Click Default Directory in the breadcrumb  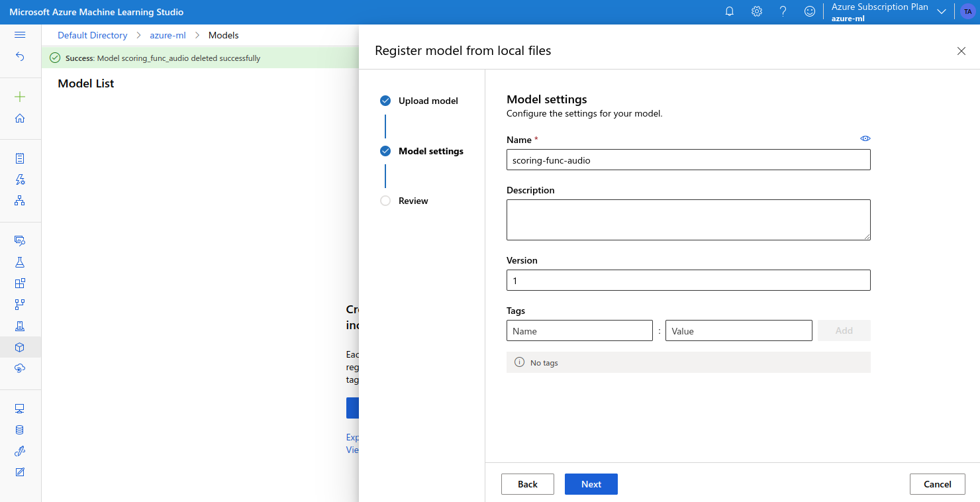[x=92, y=35]
